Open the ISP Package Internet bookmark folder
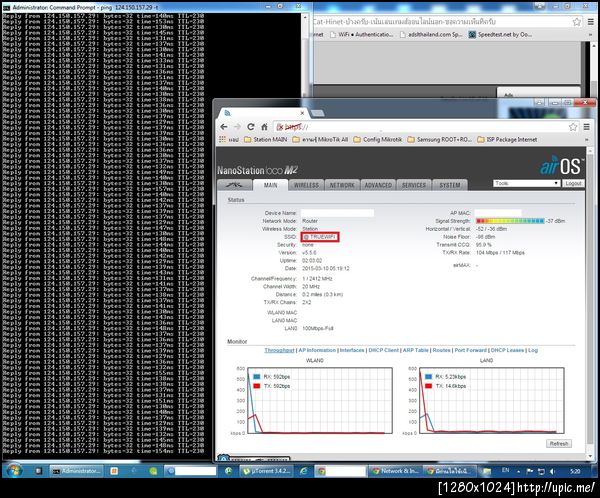 coord(507,140)
